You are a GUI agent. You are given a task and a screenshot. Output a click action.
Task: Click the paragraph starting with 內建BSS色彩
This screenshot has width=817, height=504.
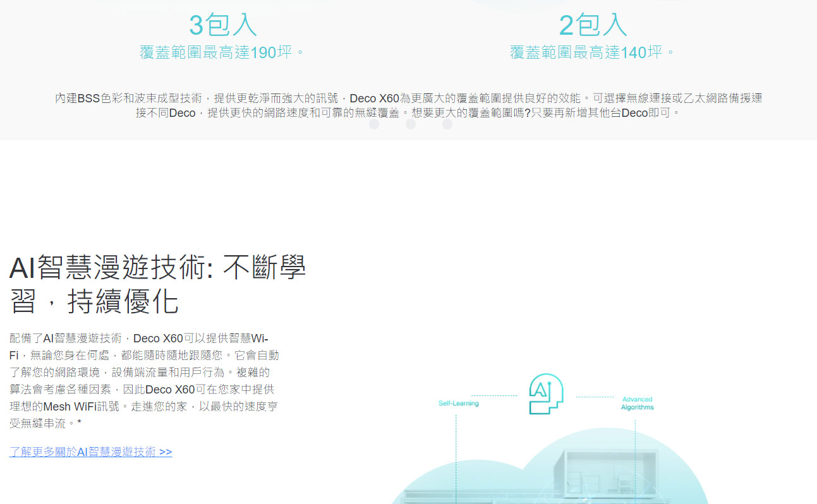pyautogui.click(x=408, y=105)
